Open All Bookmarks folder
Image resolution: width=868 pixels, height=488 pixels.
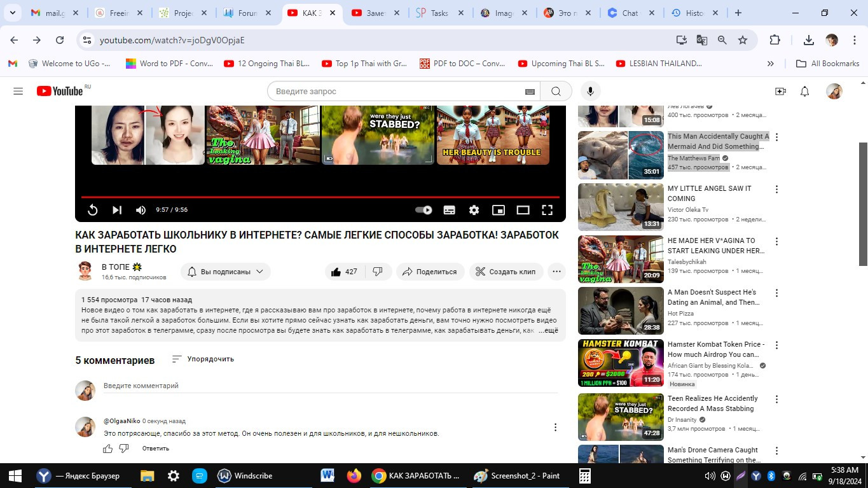pos(827,64)
